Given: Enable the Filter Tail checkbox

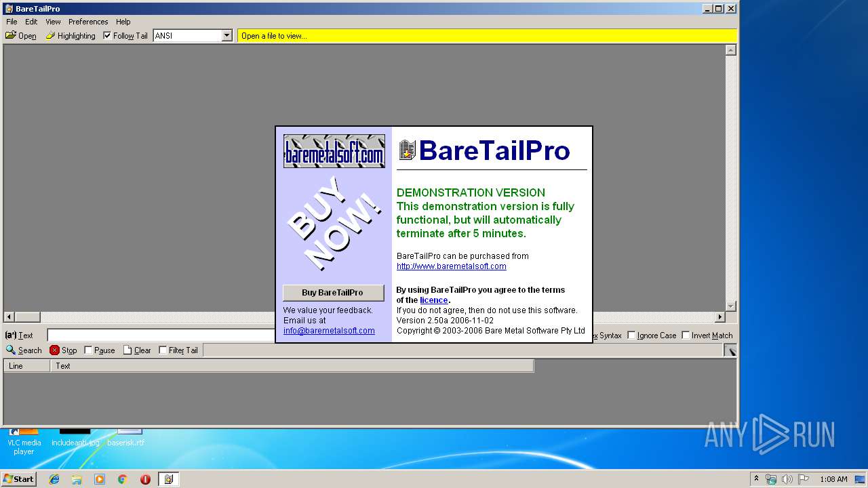Looking at the screenshot, I should 163,350.
